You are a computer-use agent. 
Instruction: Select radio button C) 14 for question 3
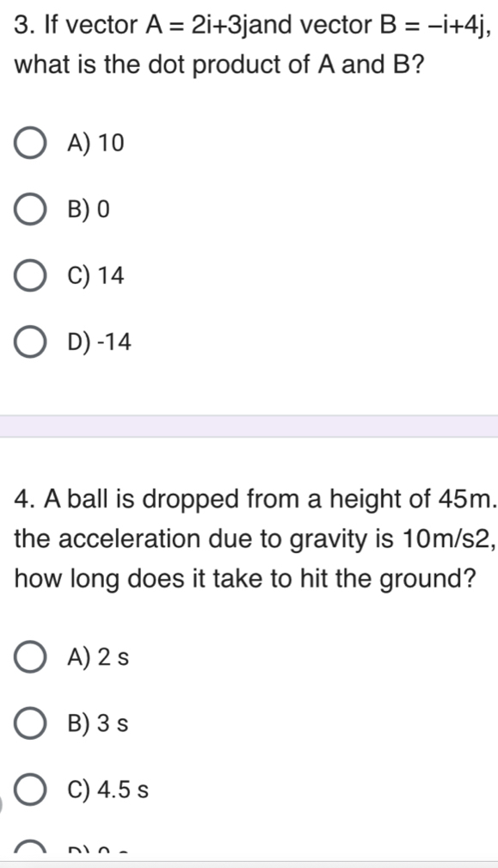30,275
